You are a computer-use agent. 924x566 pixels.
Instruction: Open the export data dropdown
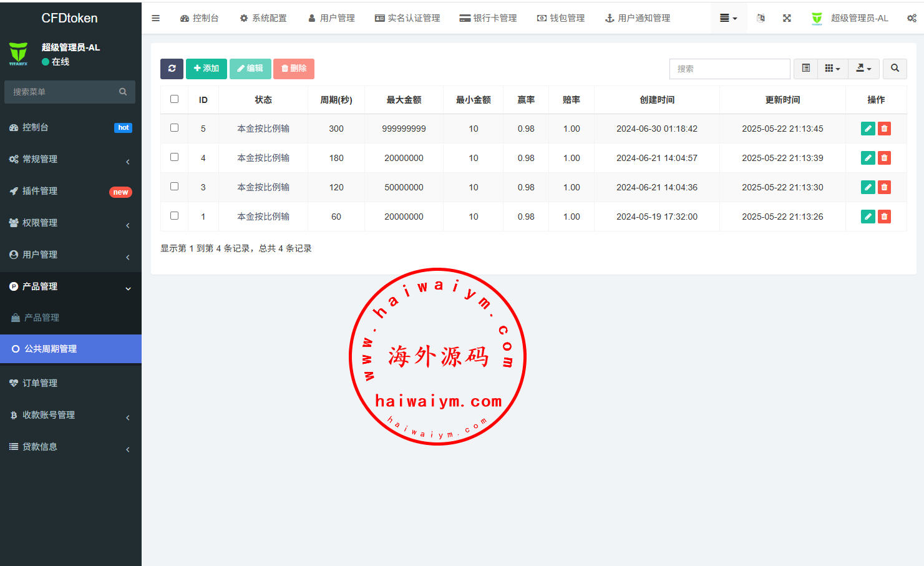(x=863, y=69)
